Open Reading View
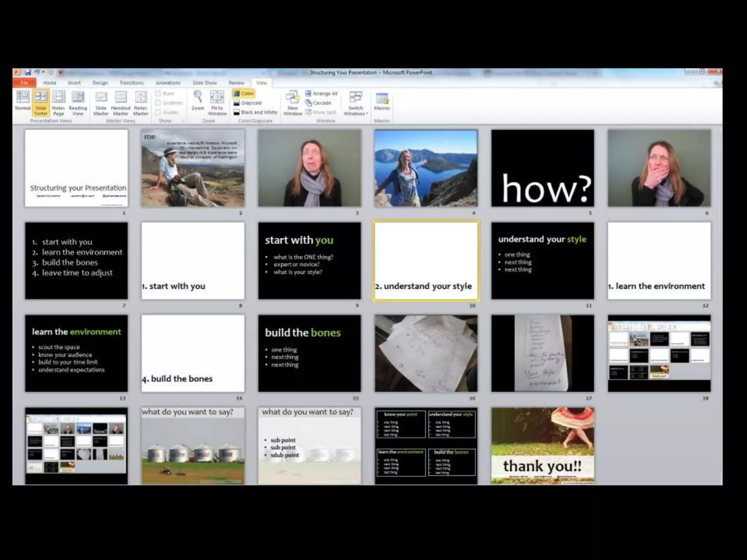 (78, 101)
